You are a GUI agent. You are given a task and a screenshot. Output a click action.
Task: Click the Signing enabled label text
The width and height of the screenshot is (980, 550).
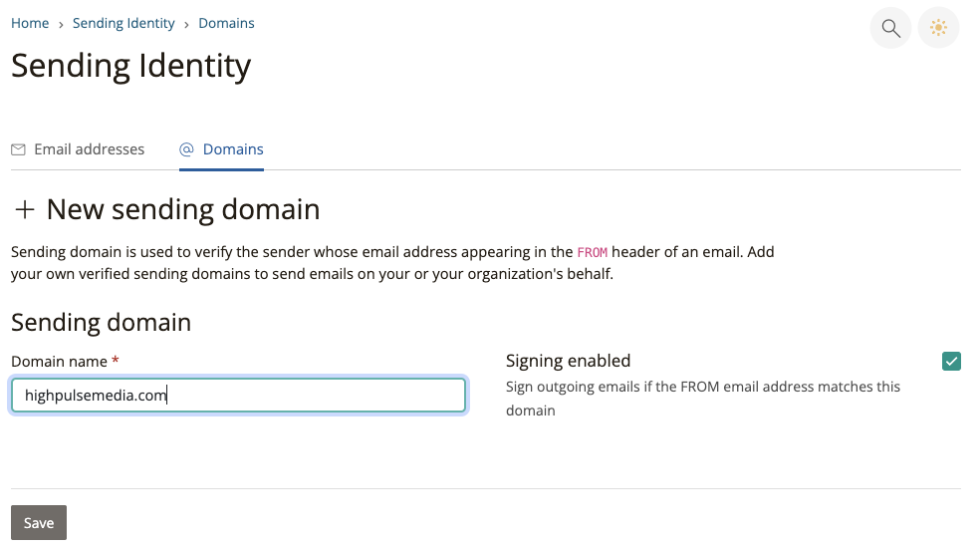pyautogui.click(x=568, y=361)
